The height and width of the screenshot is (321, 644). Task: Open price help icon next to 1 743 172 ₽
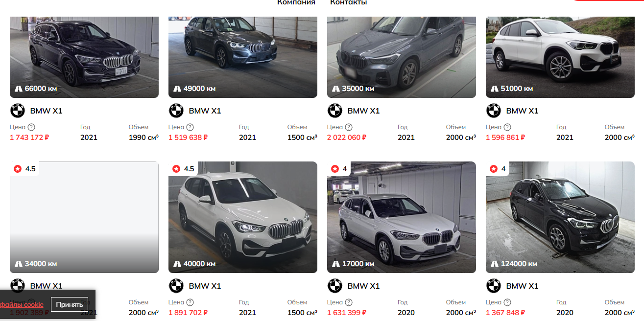(x=31, y=127)
